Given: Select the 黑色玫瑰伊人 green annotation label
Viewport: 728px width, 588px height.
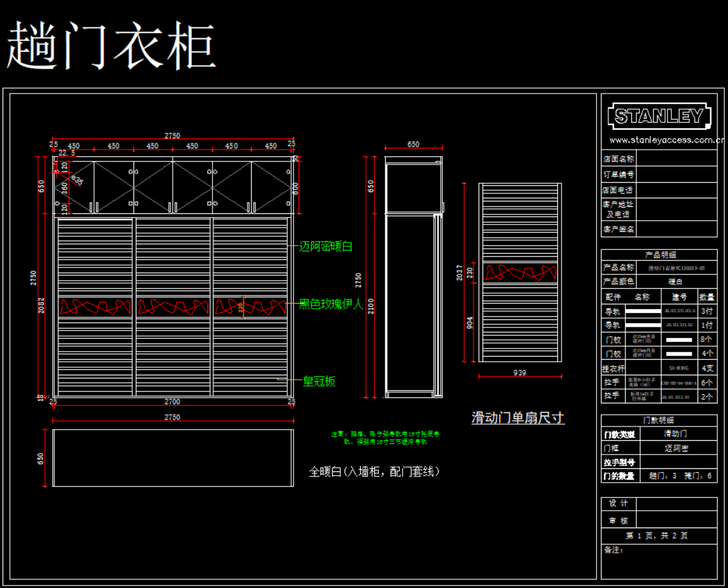Looking at the screenshot, I should [x=330, y=304].
